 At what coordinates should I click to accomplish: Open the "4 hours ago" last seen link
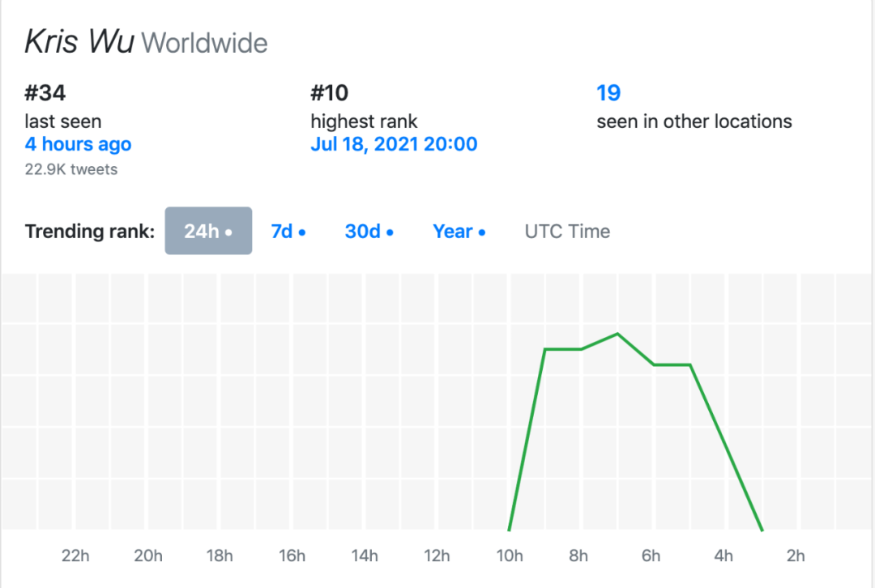pyautogui.click(x=78, y=145)
